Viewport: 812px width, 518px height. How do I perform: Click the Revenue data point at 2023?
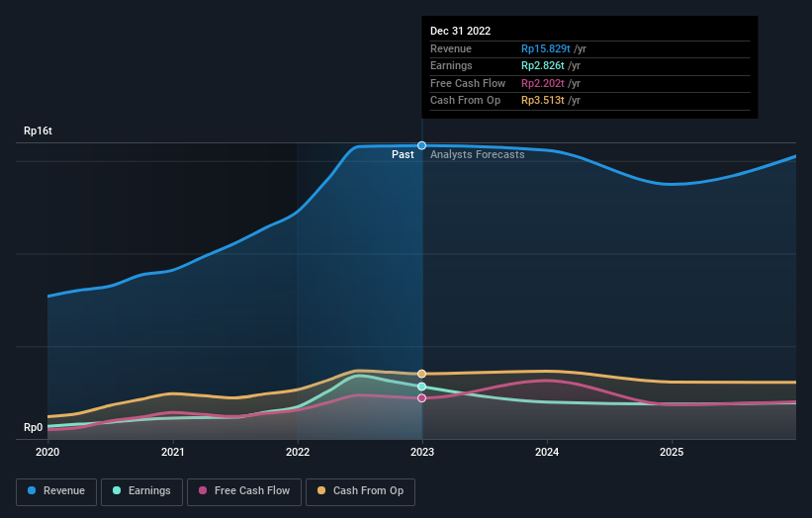422,145
